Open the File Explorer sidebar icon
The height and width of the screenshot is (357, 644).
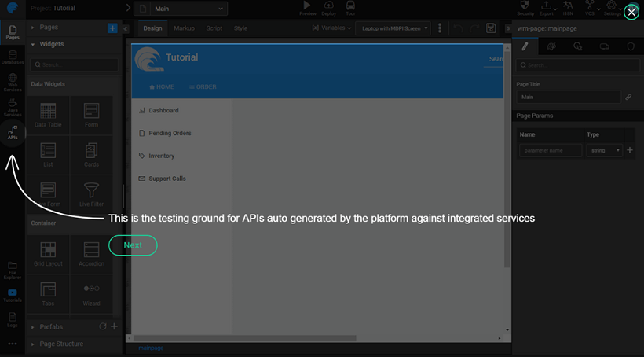pyautogui.click(x=13, y=271)
